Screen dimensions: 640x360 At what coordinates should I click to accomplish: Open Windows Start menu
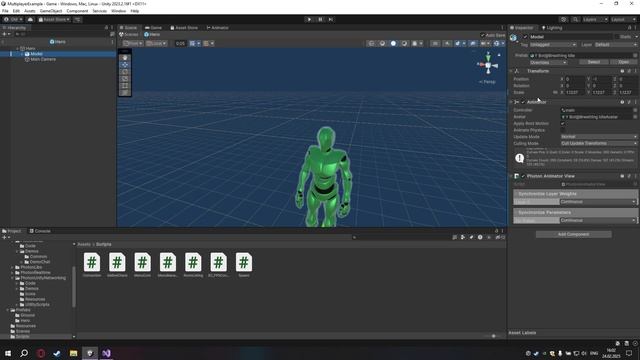click(8, 353)
